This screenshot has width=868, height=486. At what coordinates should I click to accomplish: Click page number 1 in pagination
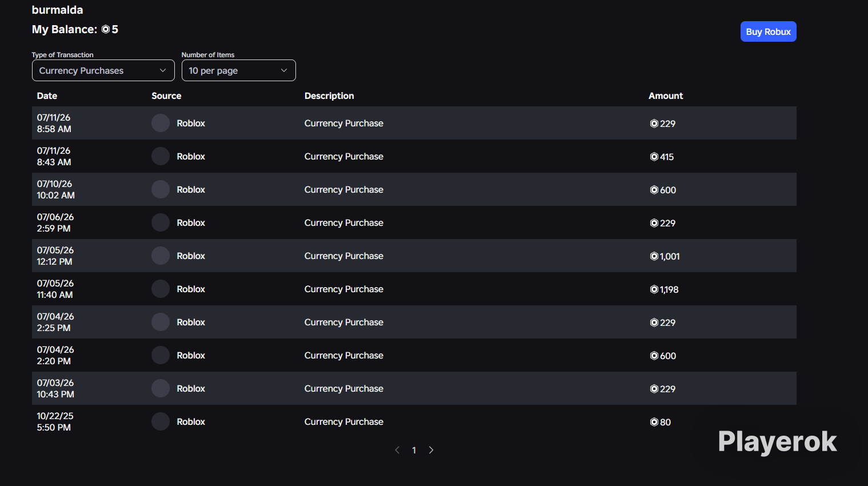click(x=414, y=451)
